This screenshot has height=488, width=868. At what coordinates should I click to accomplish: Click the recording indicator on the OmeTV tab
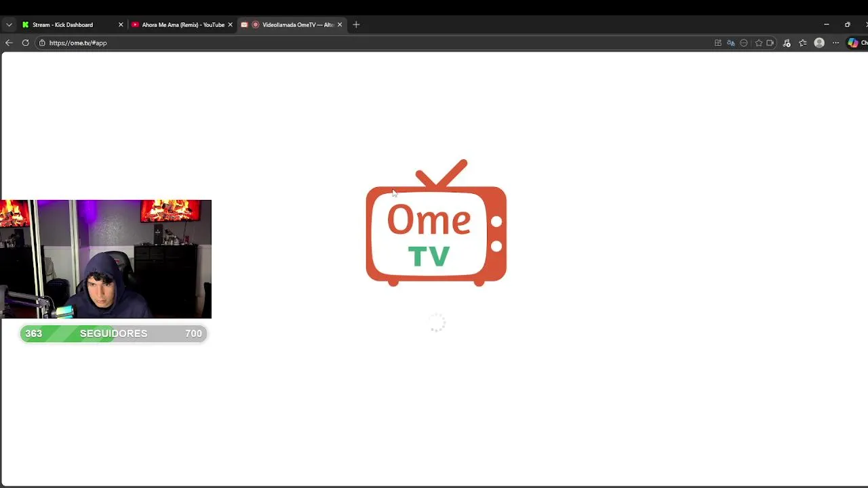click(x=256, y=24)
